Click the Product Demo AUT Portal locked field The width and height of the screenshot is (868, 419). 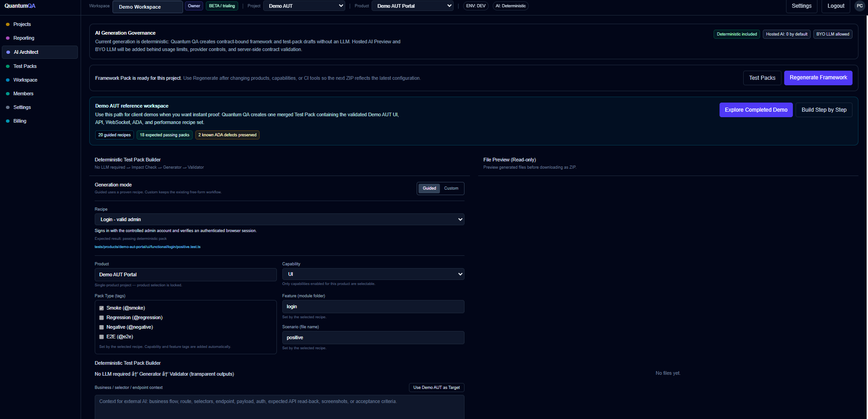[x=186, y=274]
